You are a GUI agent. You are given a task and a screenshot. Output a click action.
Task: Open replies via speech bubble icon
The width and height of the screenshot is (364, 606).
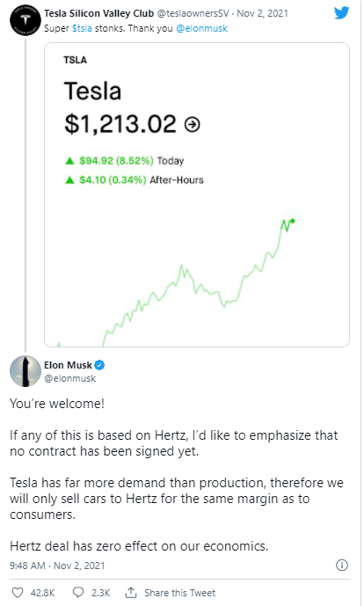78,593
